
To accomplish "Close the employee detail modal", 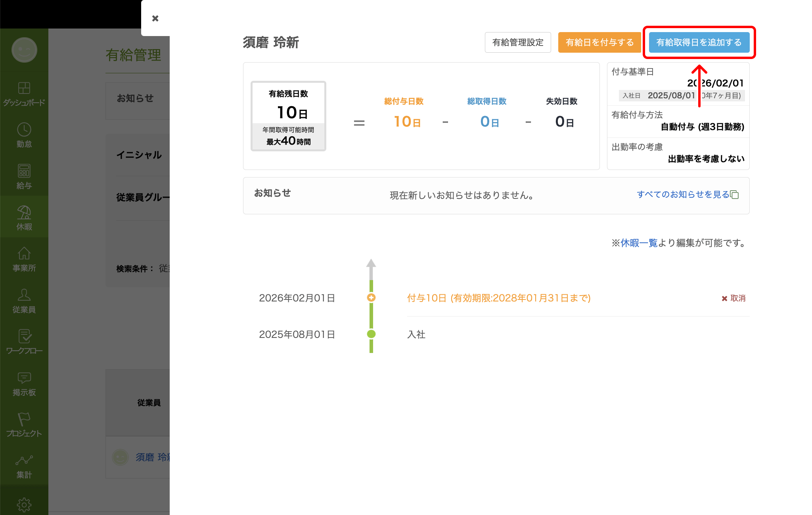I will point(155,18).
